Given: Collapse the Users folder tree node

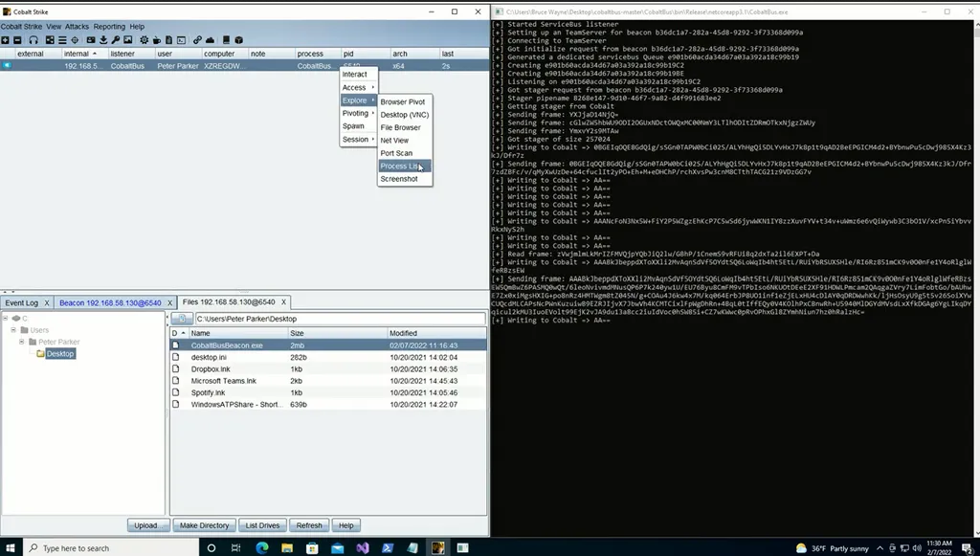Looking at the screenshot, I should click(x=13, y=330).
